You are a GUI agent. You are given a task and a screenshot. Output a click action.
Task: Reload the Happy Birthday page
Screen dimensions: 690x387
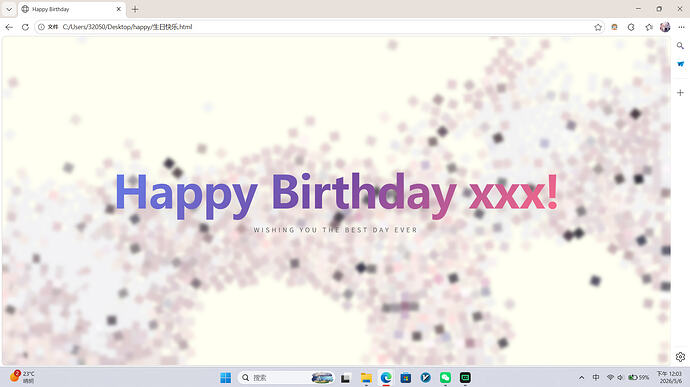click(25, 27)
